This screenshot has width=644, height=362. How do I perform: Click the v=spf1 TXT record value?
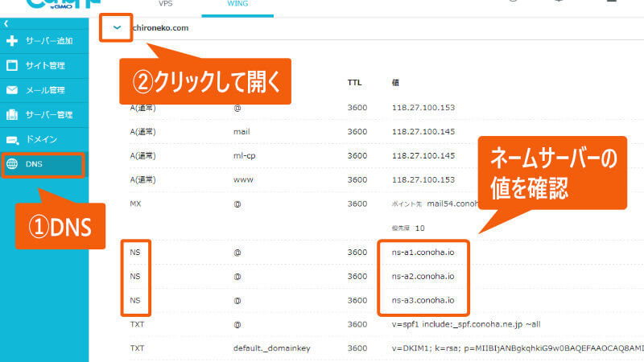click(466, 324)
